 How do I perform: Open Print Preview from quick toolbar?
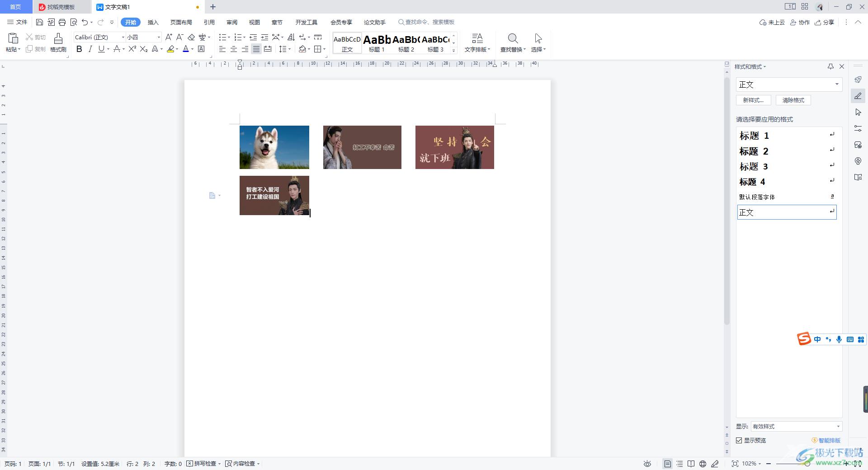point(74,22)
